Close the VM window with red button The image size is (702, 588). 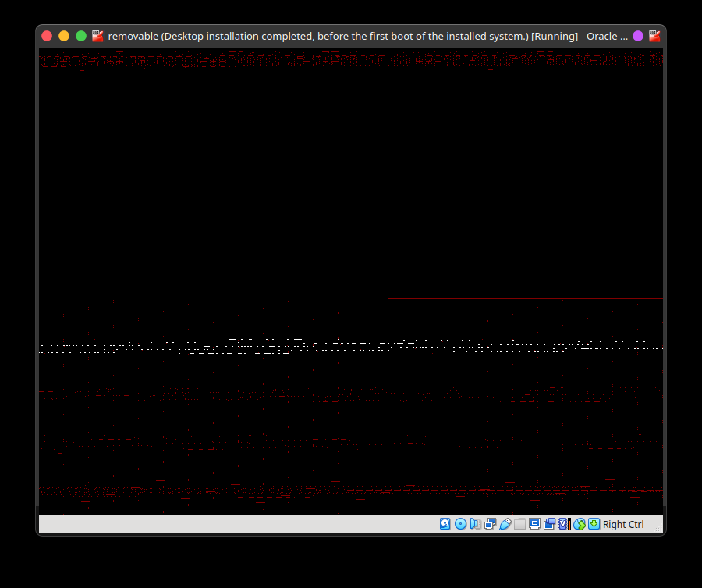pyautogui.click(x=47, y=36)
